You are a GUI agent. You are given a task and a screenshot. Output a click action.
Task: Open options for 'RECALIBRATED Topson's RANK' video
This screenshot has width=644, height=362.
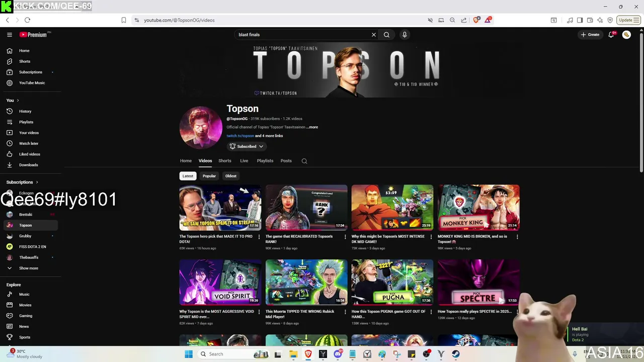point(345,237)
